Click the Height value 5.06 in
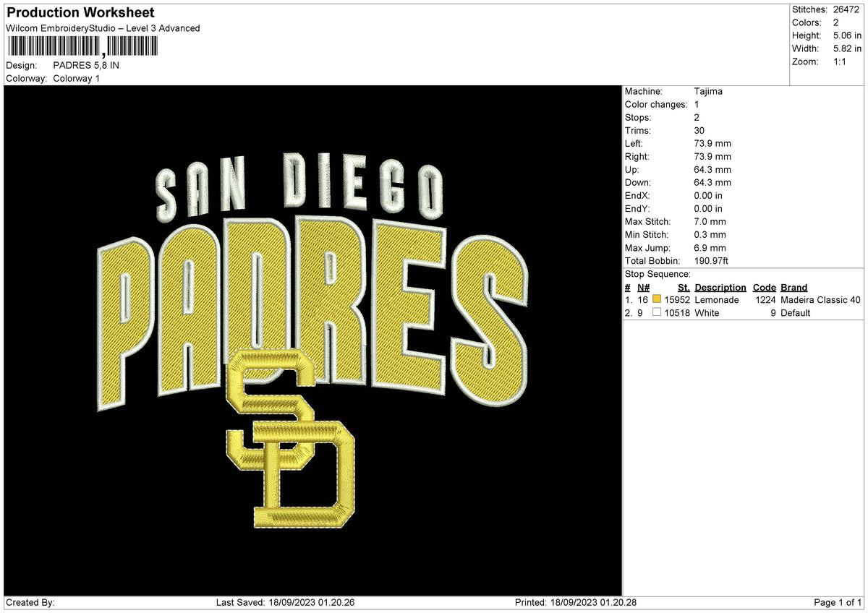Screen dimensions: 868x613 tap(848, 35)
